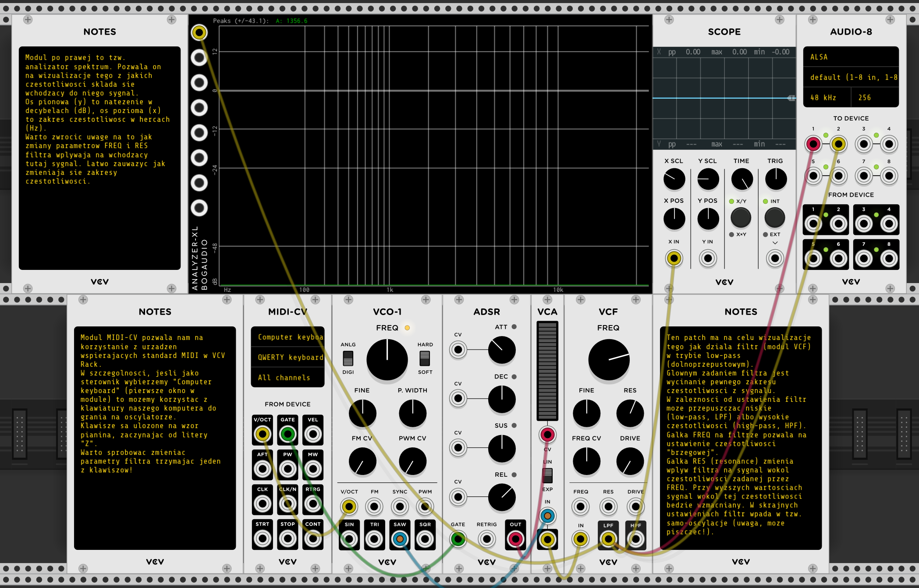Open the Audio-8 256 block size selector
Image resolution: width=919 pixels, height=588 pixels.
[875, 97]
